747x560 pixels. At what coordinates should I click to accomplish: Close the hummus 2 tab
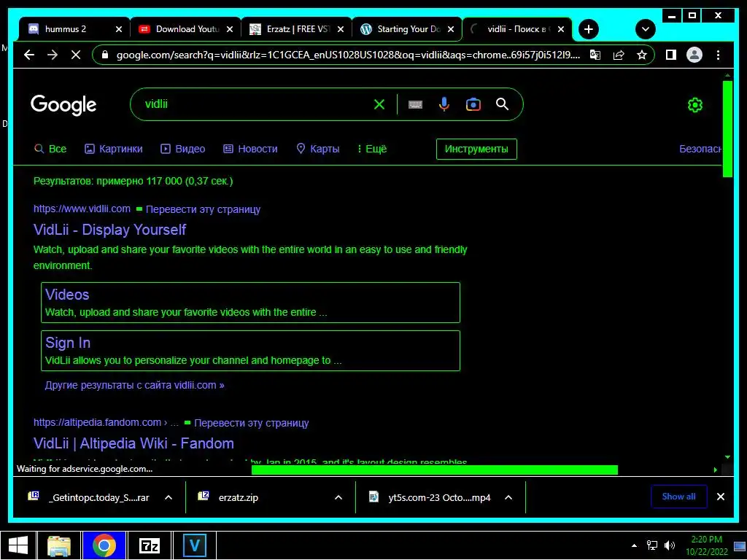coord(119,29)
